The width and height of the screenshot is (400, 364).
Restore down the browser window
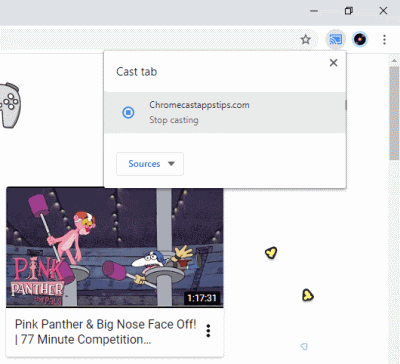point(348,11)
